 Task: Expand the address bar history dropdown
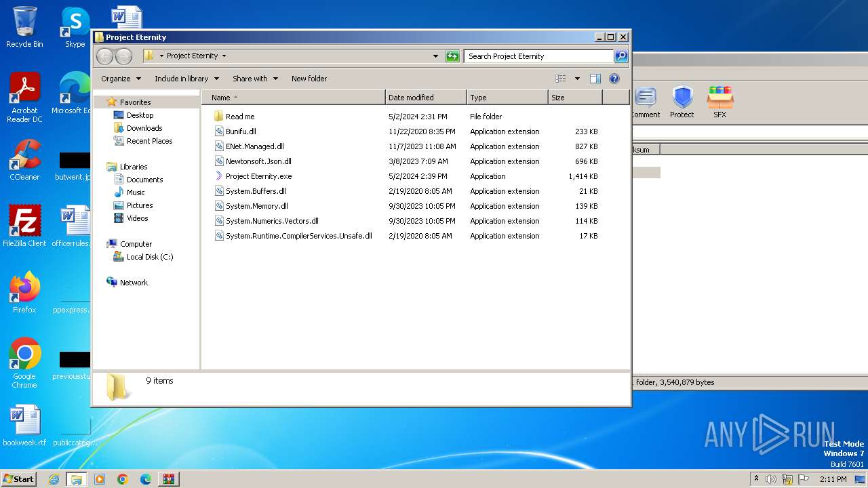pyautogui.click(x=435, y=56)
